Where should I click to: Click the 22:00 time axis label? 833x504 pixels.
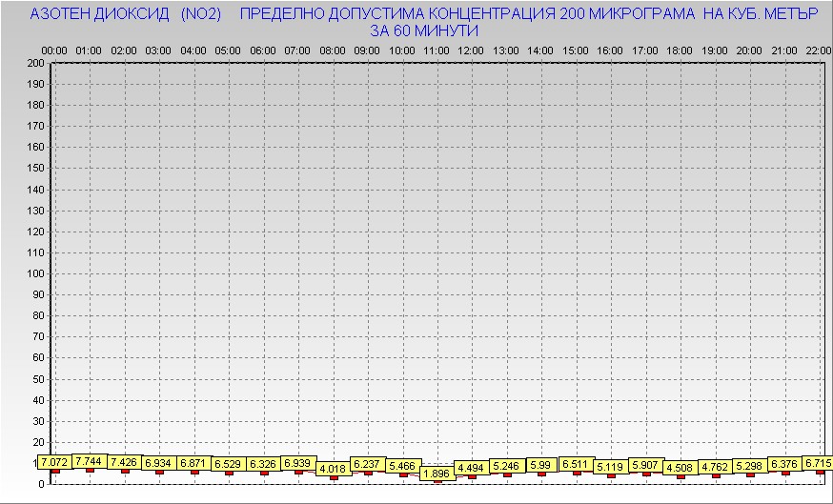(x=818, y=50)
